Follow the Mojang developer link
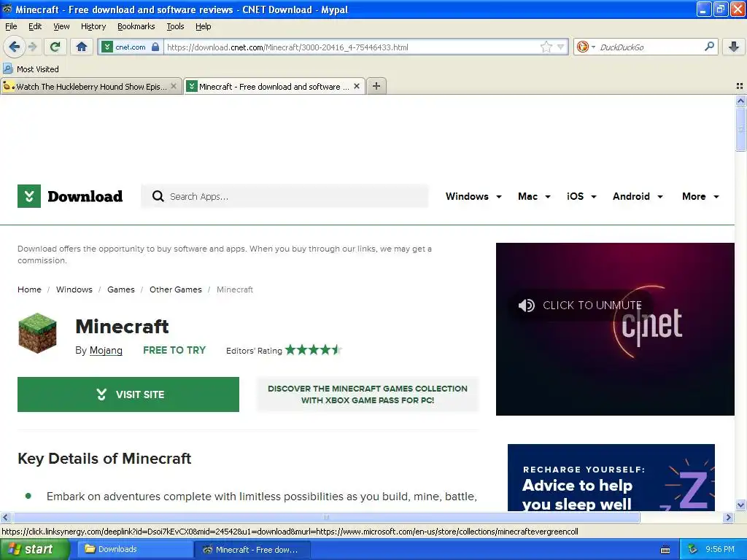This screenshot has width=747, height=560. coord(106,350)
